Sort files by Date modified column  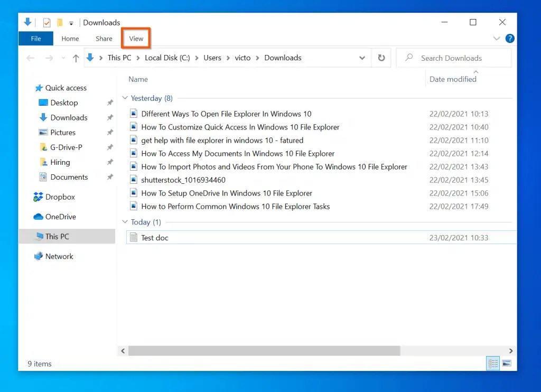click(x=453, y=79)
